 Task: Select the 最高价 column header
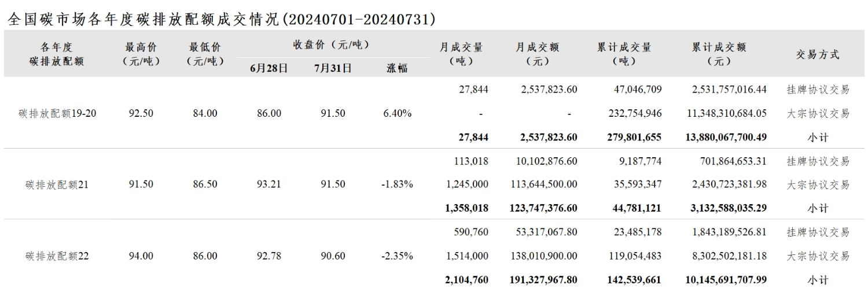141,54
